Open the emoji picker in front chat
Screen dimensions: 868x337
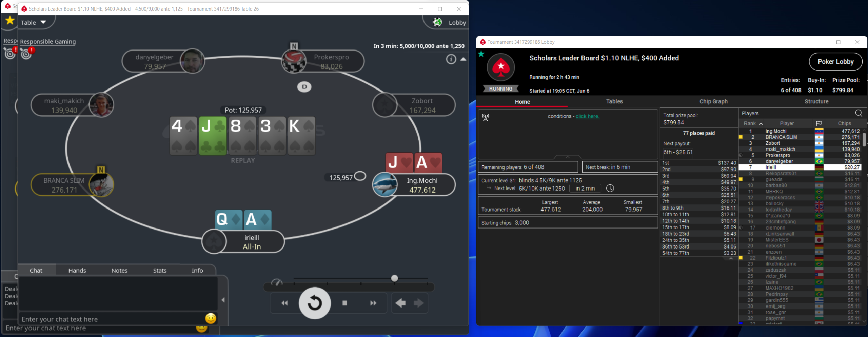211,318
